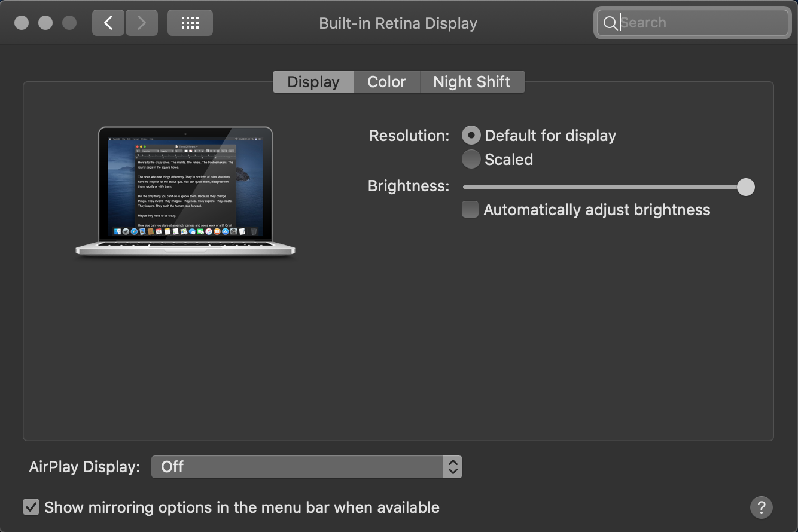
Task: Click the MacBook display preview image
Action: tap(185, 192)
